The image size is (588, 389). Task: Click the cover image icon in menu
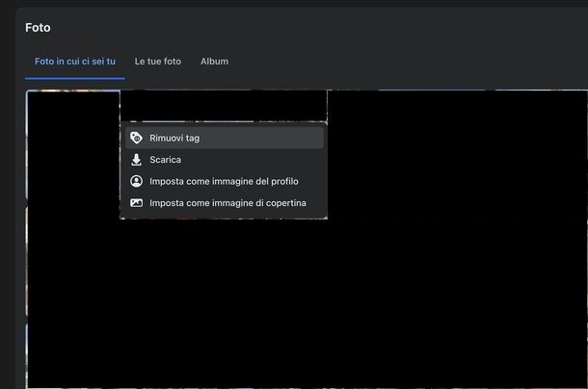coord(136,203)
